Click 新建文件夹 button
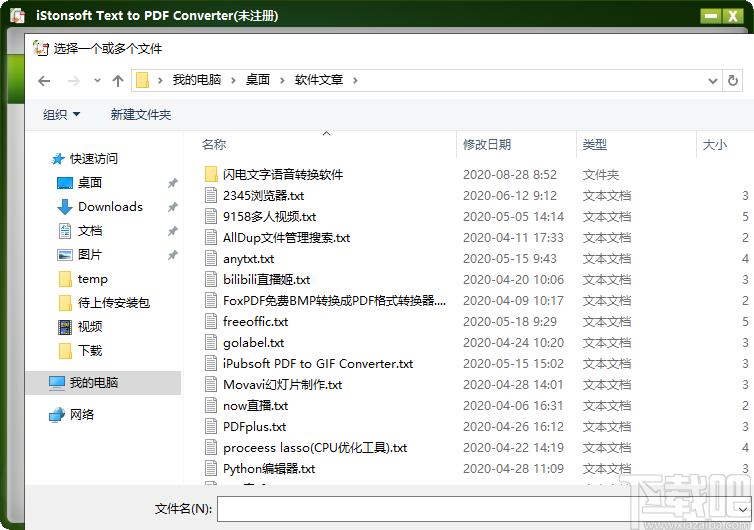Screen dimensions: 754x530 coord(141,114)
